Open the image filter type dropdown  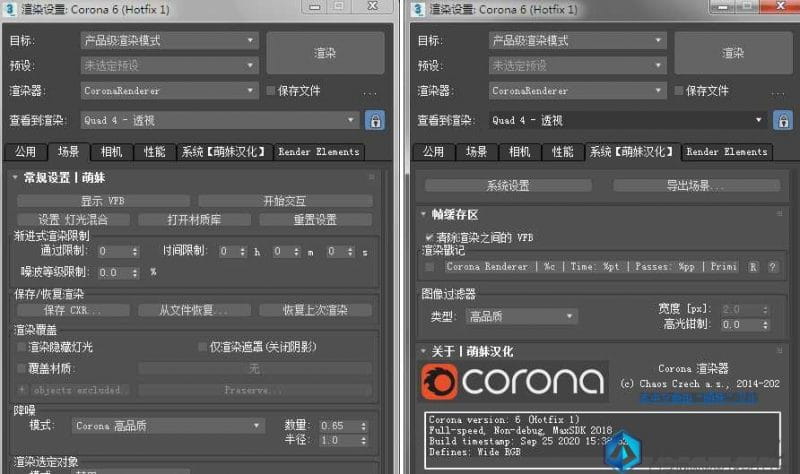coord(521,316)
